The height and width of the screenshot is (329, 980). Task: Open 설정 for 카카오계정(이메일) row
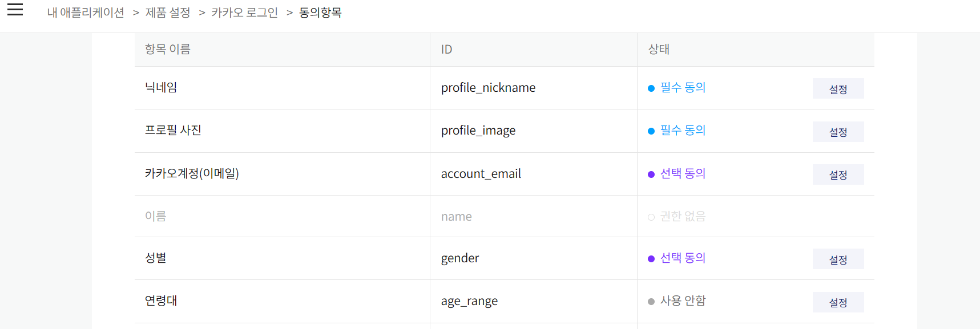click(838, 174)
